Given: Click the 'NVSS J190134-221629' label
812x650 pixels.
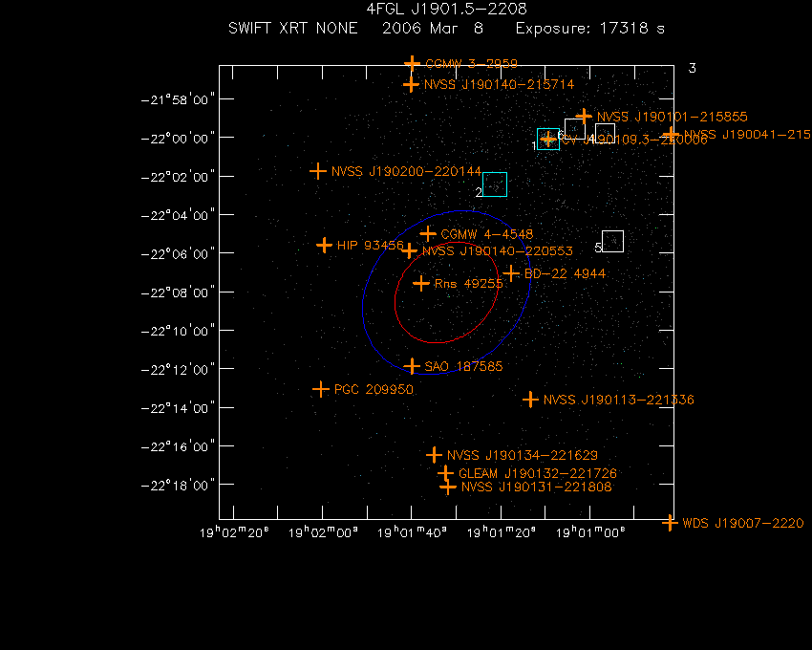Looking at the screenshot, I should tap(523, 456).
